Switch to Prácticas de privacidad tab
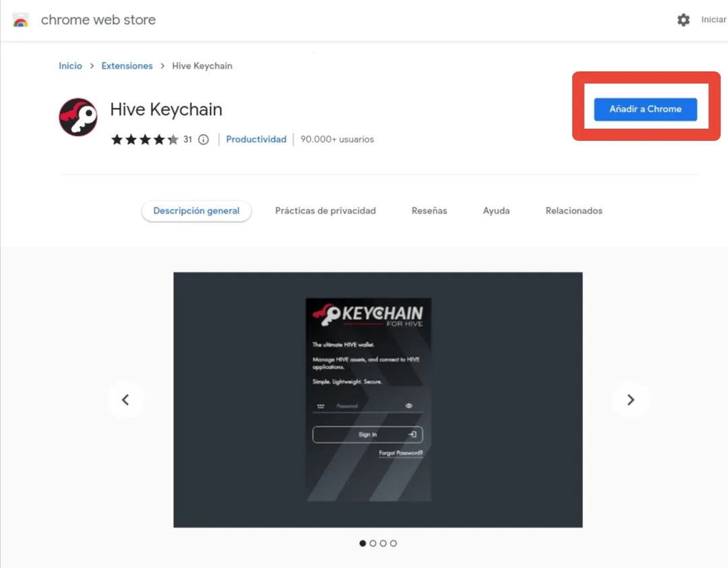Viewport: 728px width, 568px height. [x=326, y=211]
